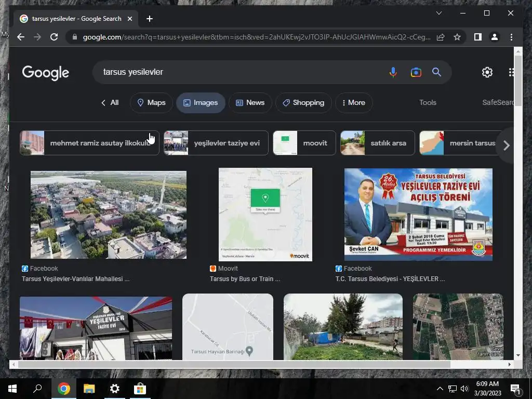Expand the More search options menu

click(x=354, y=102)
